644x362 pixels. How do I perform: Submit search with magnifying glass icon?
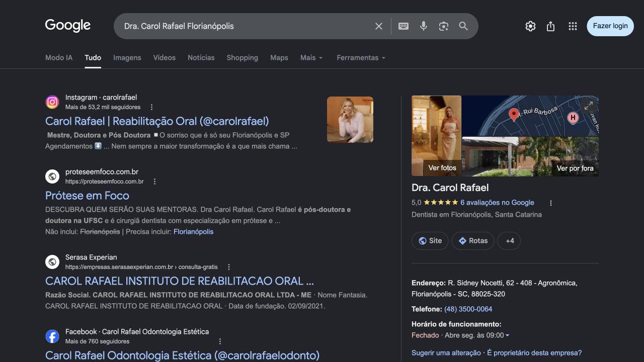pyautogui.click(x=463, y=26)
